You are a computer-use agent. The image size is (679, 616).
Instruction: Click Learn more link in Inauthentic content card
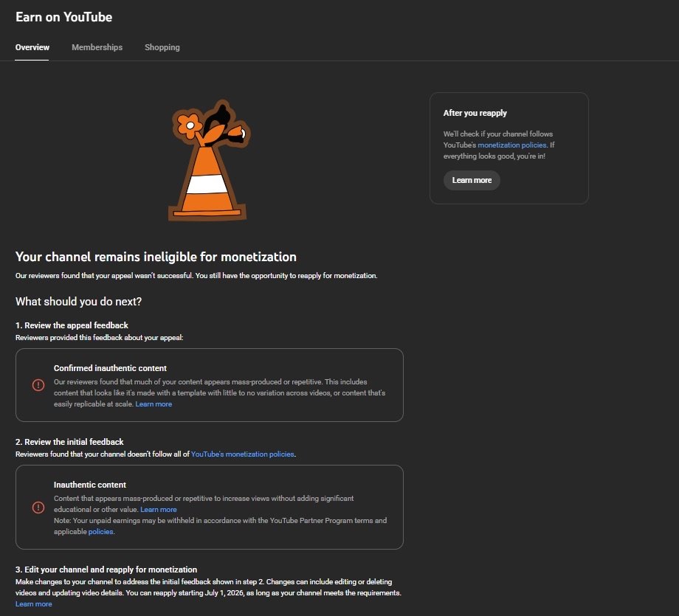point(159,510)
